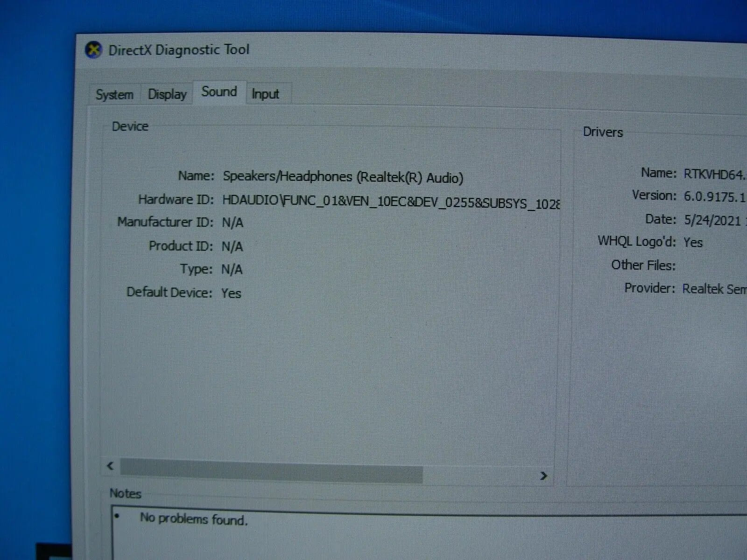
Task: Click the Product ID N/A value
Action: [x=232, y=246]
